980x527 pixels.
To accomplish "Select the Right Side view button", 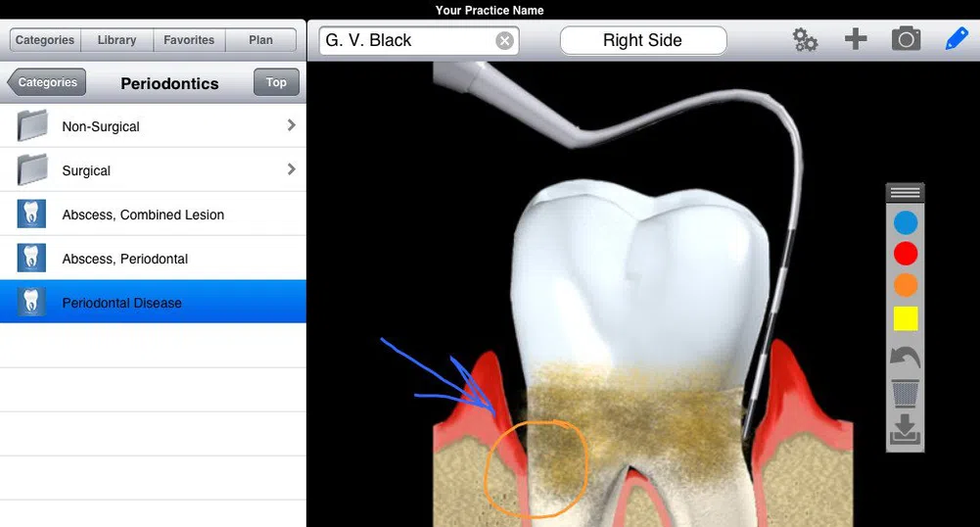I will point(642,40).
